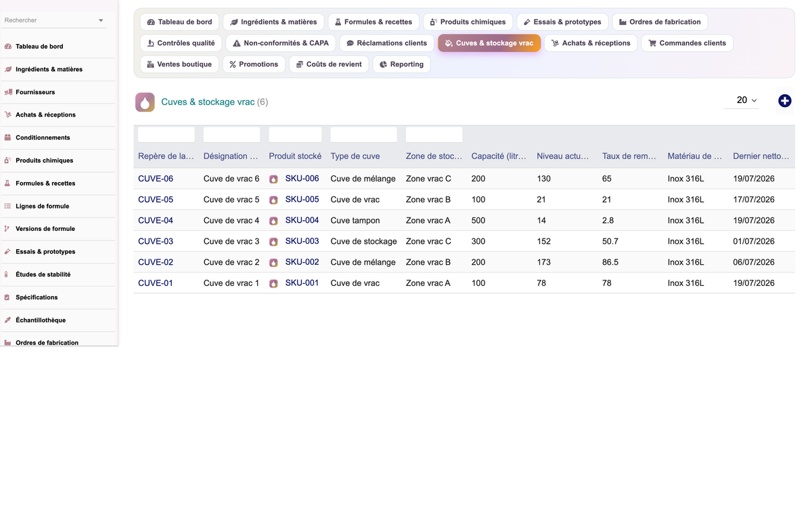The width and height of the screenshot is (812, 508).
Task: Click the Achats & réceptions sidebar cart icon
Action: click(8, 114)
